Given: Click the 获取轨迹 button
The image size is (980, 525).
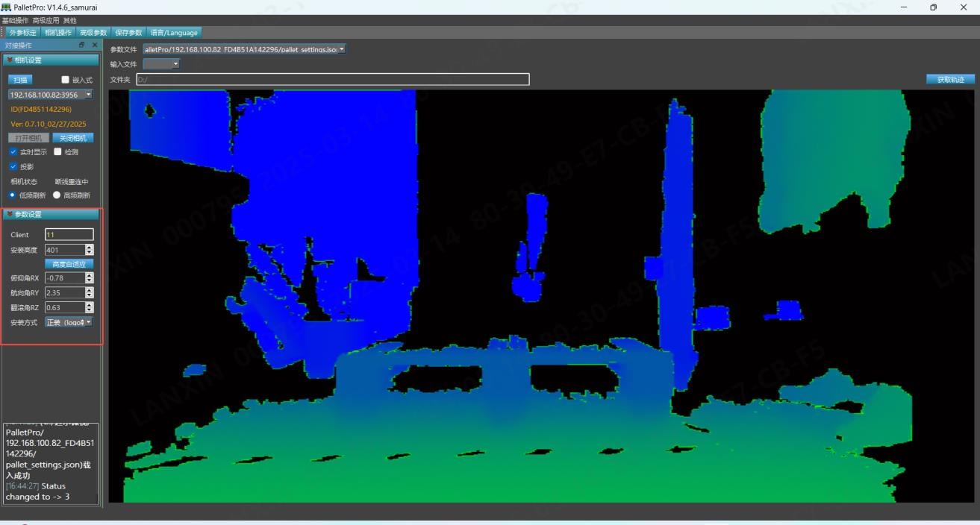Looking at the screenshot, I should pyautogui.click(x=951, y=79).
